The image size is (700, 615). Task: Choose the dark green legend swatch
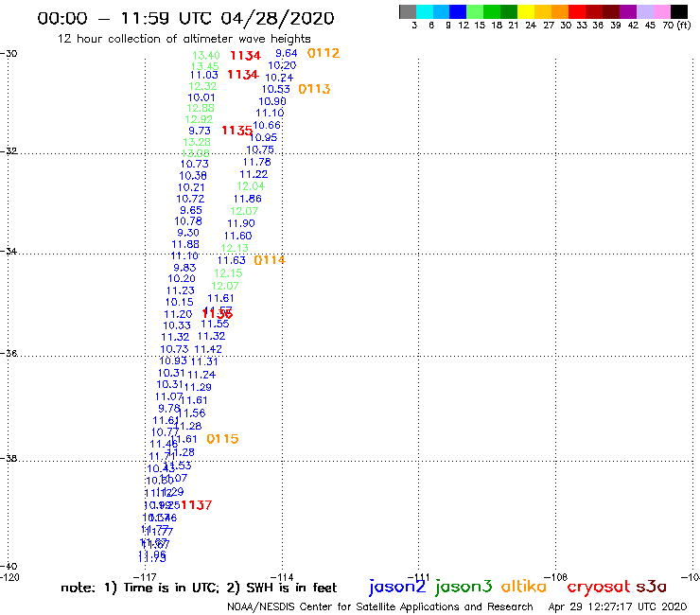click(509, 11)
